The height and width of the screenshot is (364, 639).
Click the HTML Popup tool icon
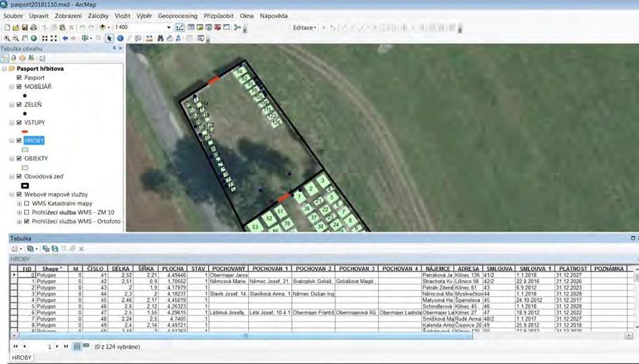pyautogui.click(x=138, y=38)
